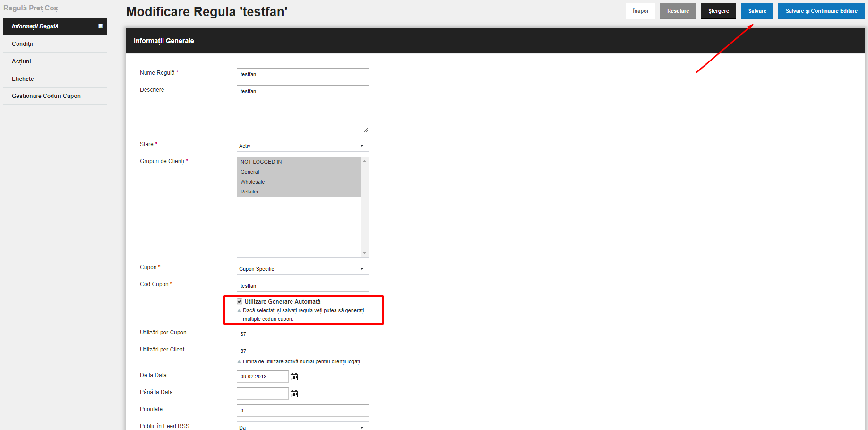Select NOT LOGGED IN customer group
The height and width of the screenshot is (430, 868).
299,162
